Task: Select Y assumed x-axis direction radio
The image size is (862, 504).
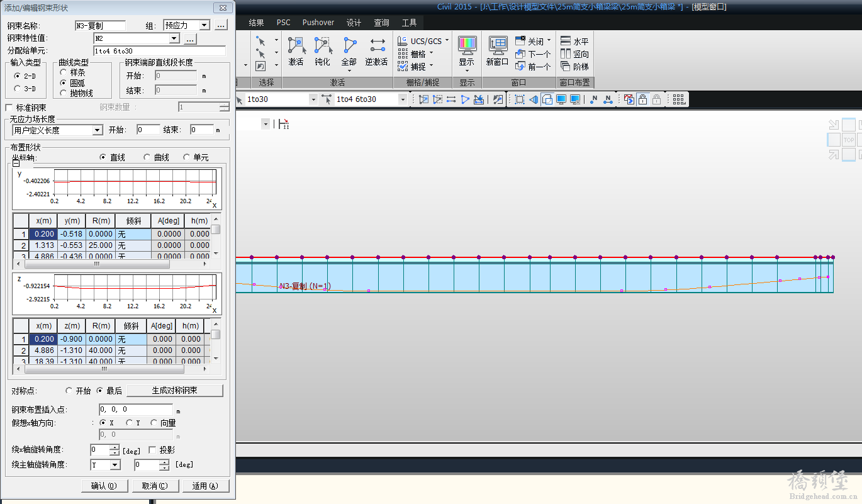Action: click(130, 423)
